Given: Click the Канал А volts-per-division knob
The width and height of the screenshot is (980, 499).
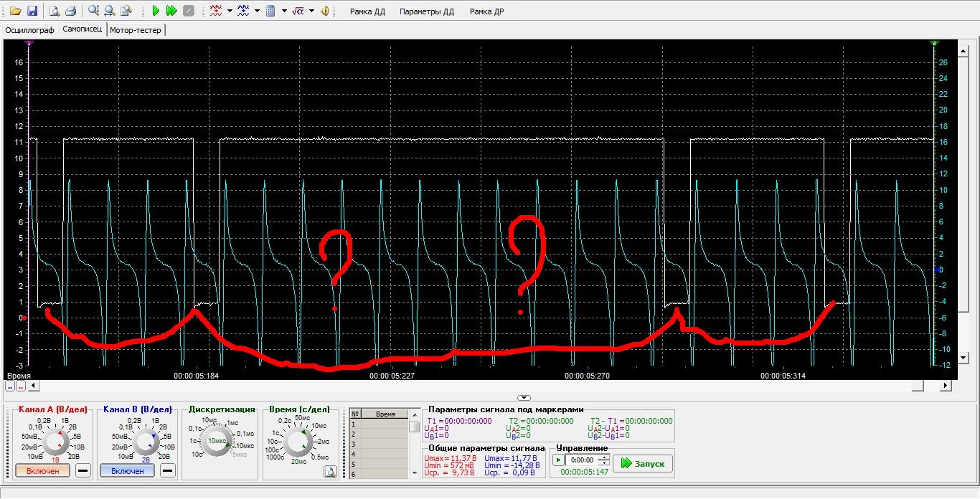Looking at the screenshot, I should coord(54,442).
